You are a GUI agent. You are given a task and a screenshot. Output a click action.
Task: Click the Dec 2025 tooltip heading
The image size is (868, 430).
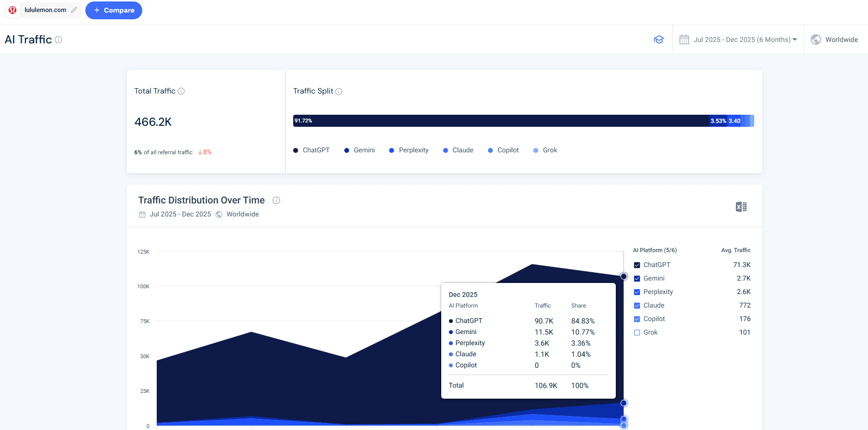[x=463, y=295]
